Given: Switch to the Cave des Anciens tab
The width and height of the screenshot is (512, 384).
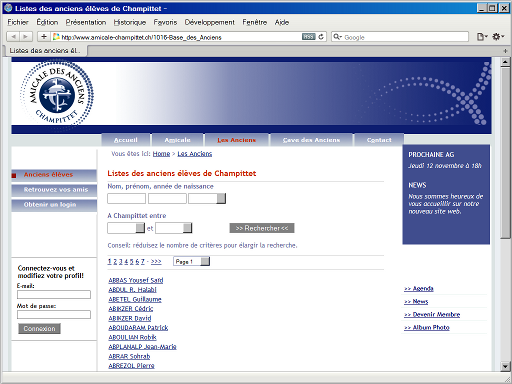Looking at the screenshot, I should coord(311,140).
